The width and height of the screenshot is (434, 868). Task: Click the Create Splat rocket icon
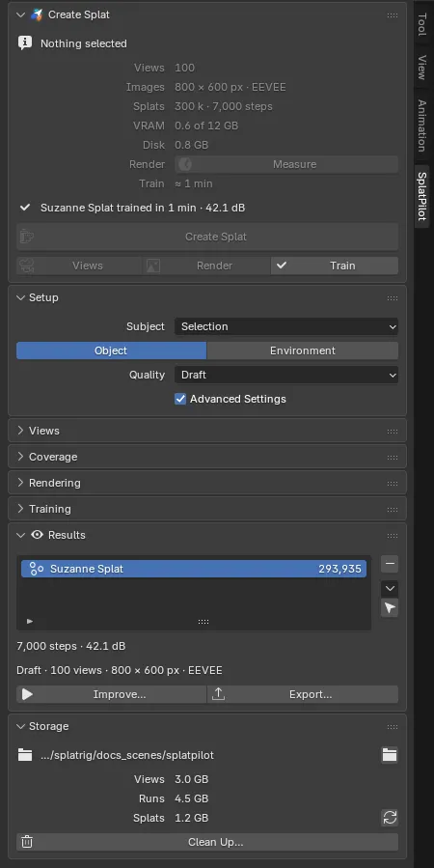click(x=37, y=14)
